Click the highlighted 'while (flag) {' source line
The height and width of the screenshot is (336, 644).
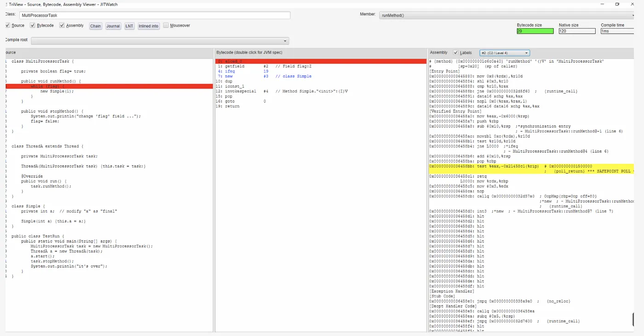point(109,86)
